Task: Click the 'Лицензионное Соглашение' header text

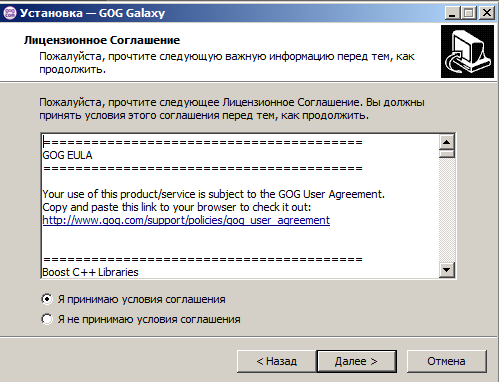Action: (102, 40)
